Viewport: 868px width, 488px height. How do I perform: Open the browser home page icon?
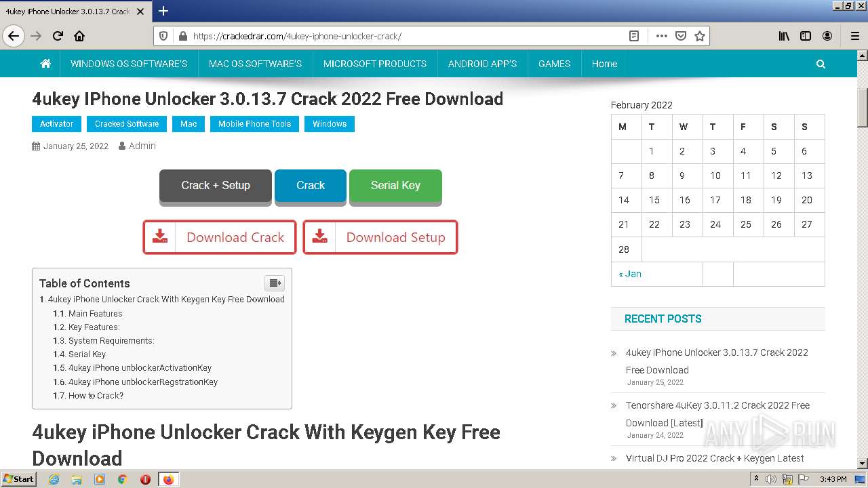click(79, 36)
